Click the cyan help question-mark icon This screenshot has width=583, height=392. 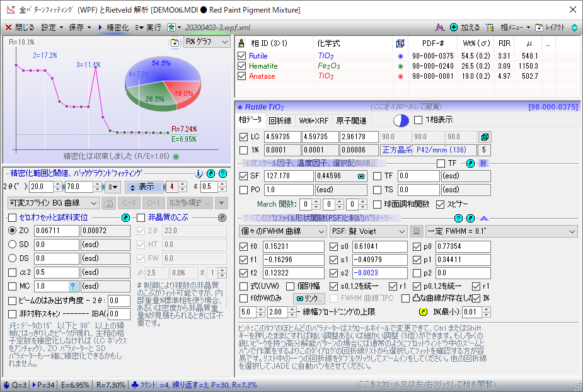[x=222, y=173]
